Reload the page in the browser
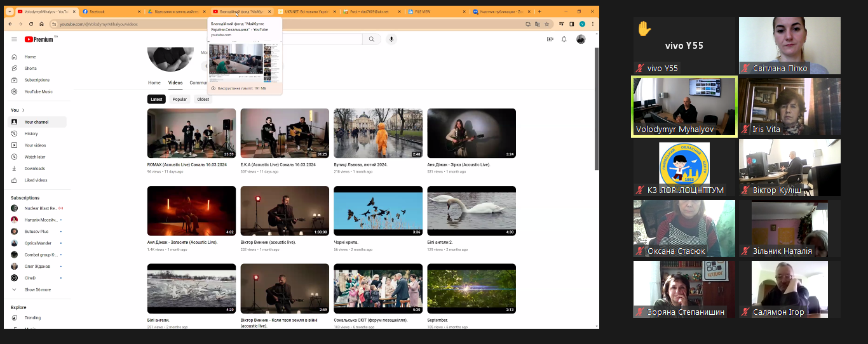 tap(31, 24)
